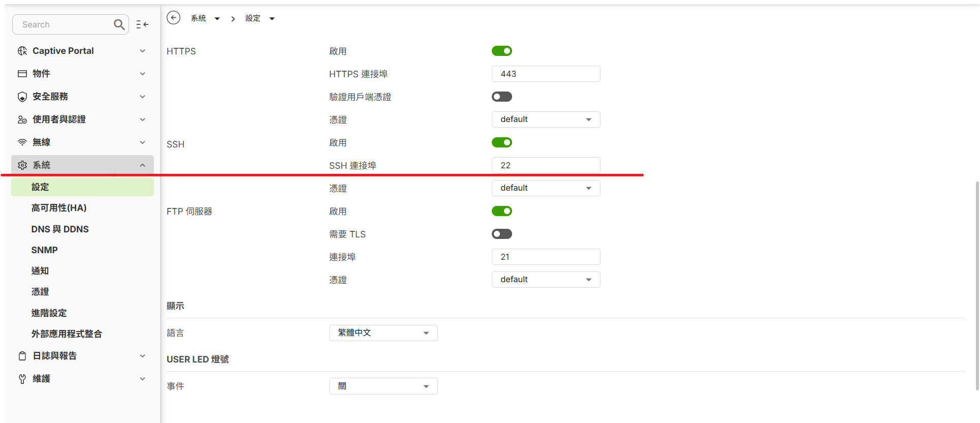Click the 日誌與報告 clipboard icon

point(22,356)
